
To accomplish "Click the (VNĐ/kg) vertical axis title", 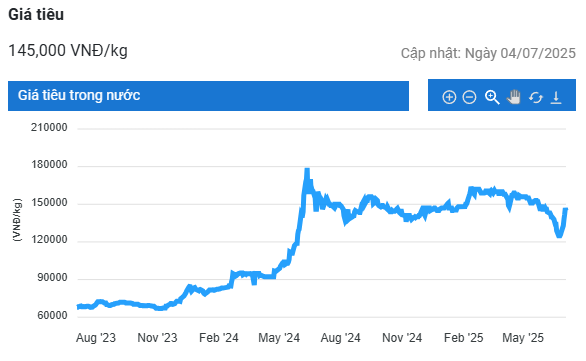I will (x=17, y=220).
